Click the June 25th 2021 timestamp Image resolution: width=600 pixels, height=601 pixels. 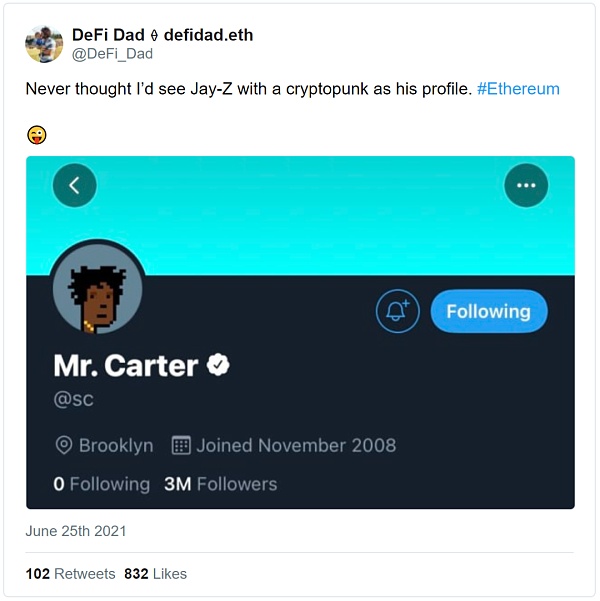pyautogui.click(x=76, y=531)
